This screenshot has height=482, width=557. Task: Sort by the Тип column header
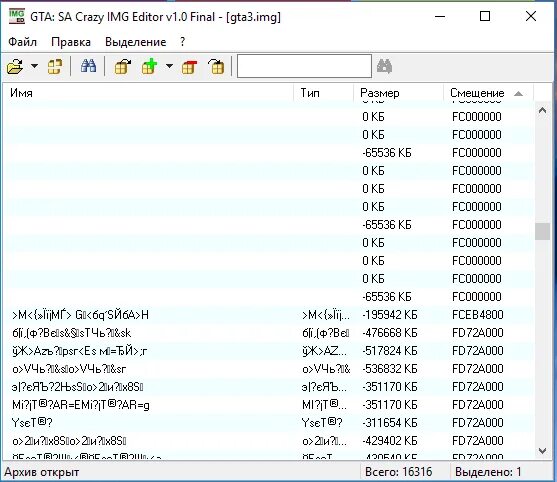(323, 93)
